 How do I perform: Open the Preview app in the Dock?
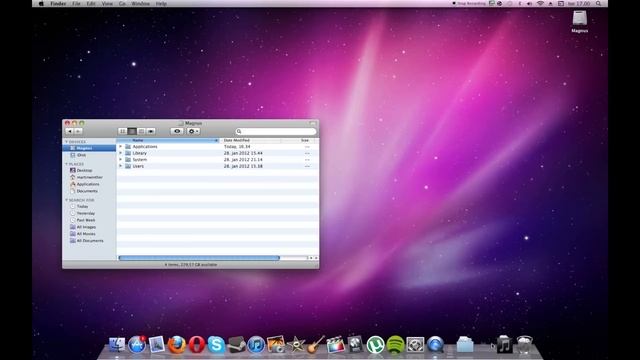coord(157,345)
